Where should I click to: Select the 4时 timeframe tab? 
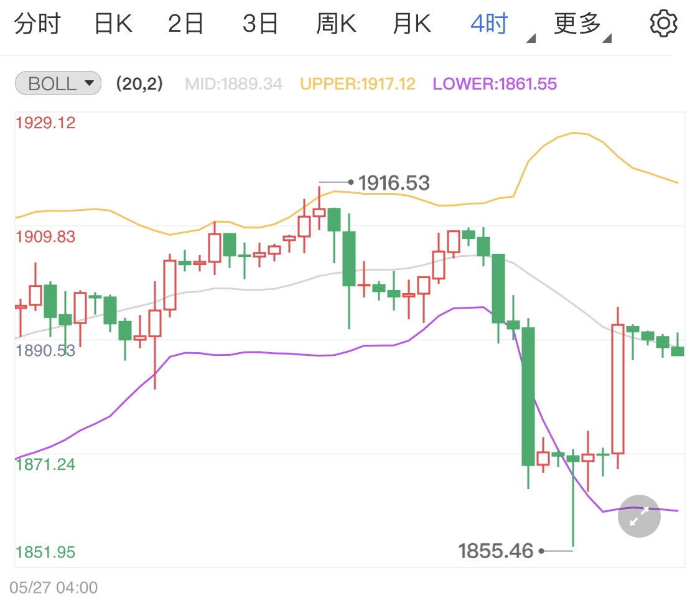point(490,24)
